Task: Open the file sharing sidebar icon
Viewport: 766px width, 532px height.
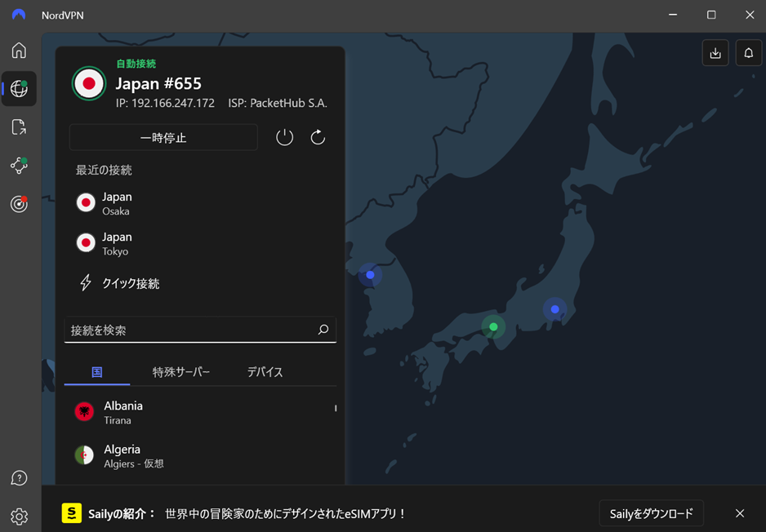Action: [19, 127]
